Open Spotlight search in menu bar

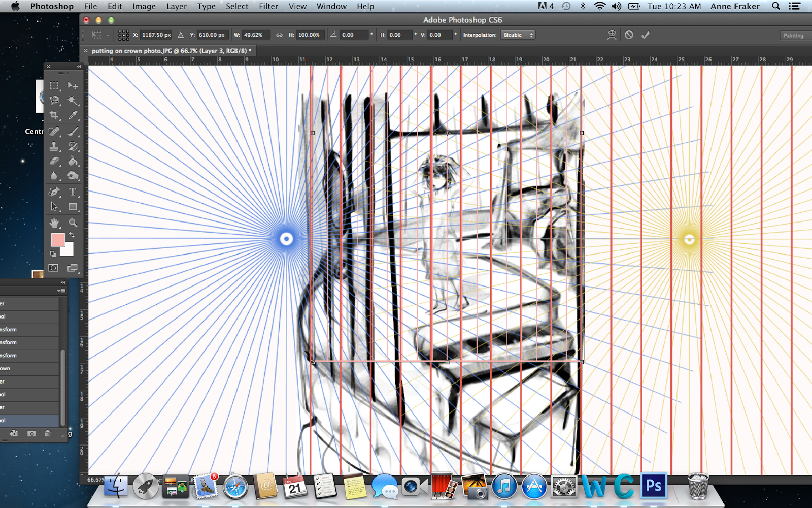[776, 6]
